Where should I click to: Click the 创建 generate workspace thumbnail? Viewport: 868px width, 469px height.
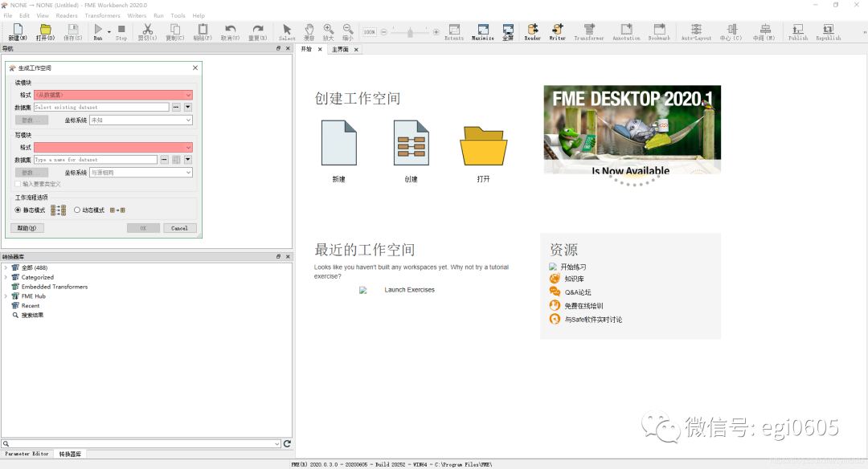tap(411, 143)
